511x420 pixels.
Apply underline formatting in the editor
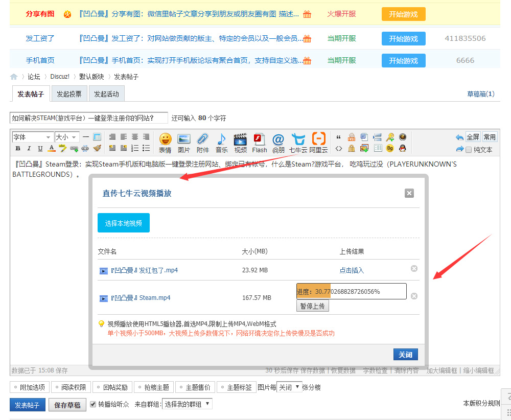(40, 149)
